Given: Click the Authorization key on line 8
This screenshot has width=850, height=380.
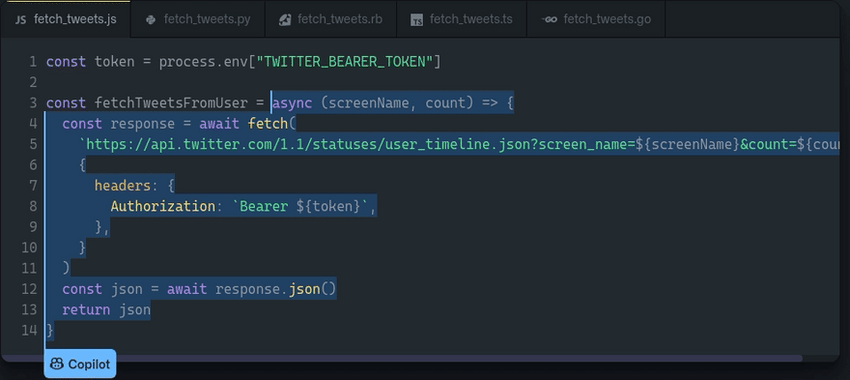Looking at the screenshot, I should (x=163, y=206).
